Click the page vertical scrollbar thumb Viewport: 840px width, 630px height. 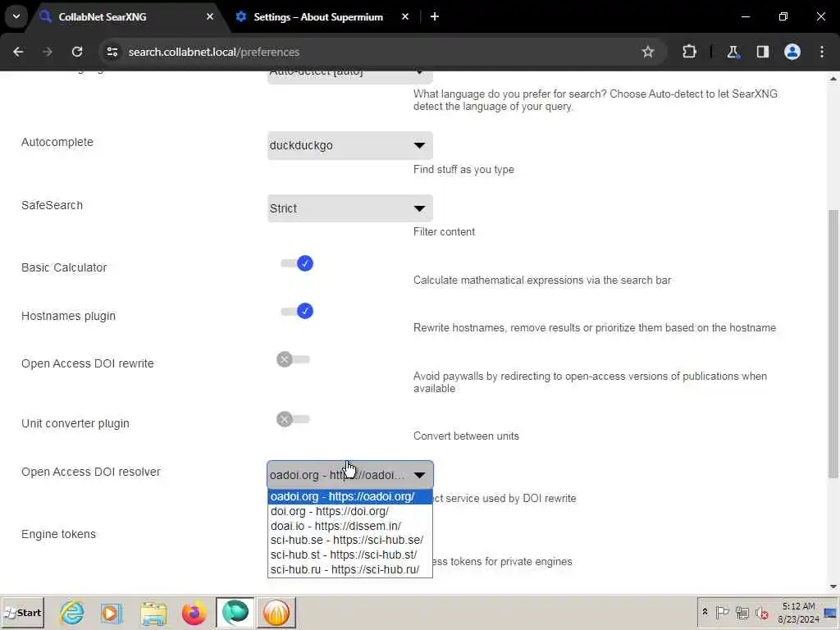coord(833,344)
